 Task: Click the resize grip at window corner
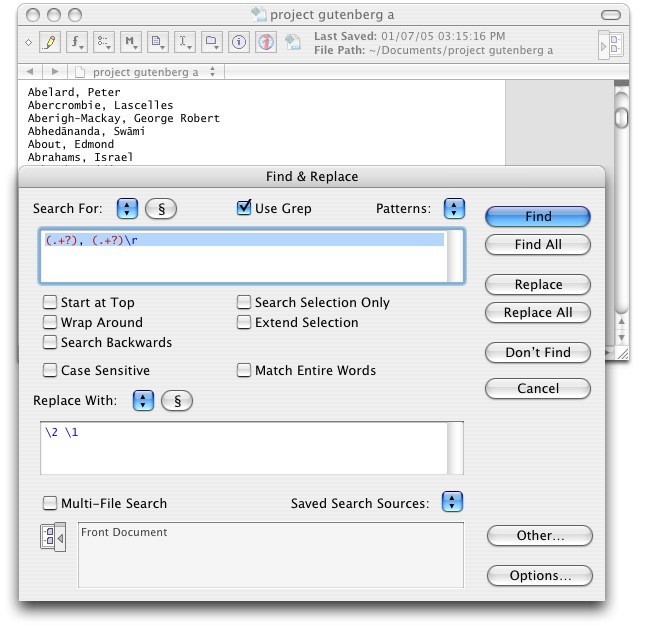tap(623, 354)
